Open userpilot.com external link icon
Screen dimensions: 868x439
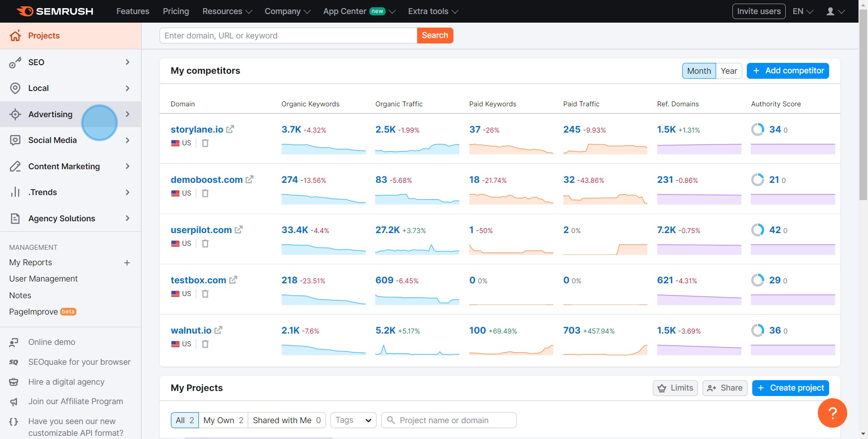(x=239, y=230)
